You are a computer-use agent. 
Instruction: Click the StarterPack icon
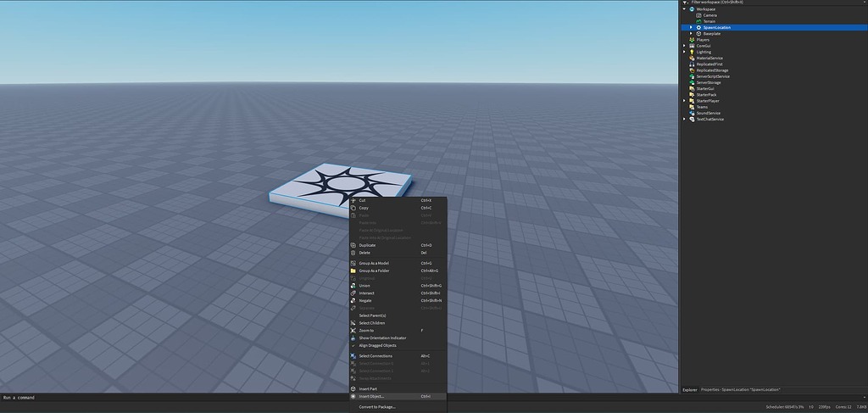(x=692, y=95)
